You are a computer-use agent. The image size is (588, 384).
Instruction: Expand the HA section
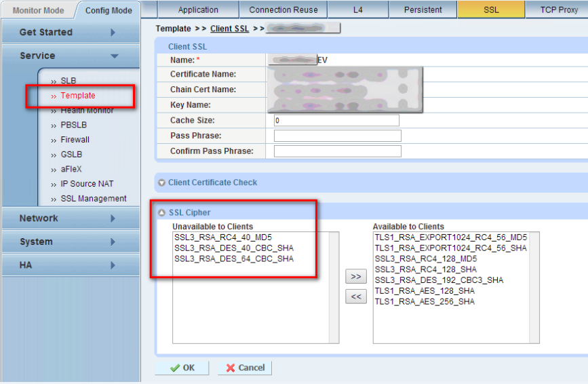pyautogui.click(x=113, y=265)
